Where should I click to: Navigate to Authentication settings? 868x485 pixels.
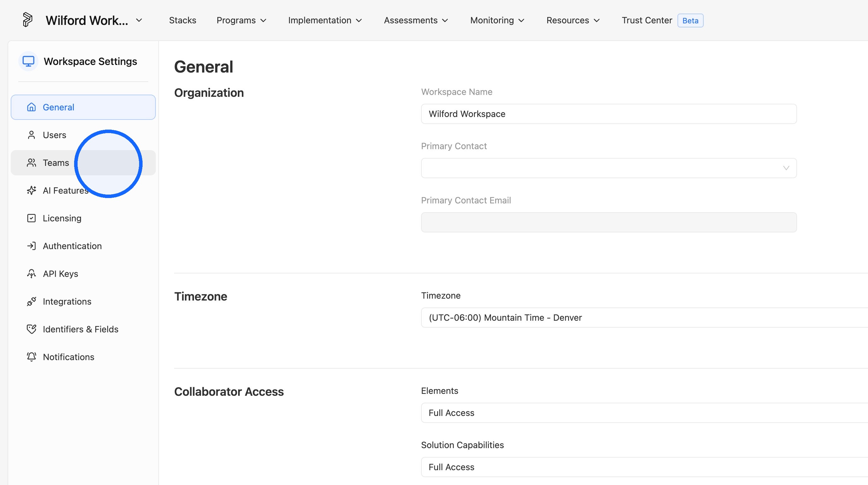(83, 246)
